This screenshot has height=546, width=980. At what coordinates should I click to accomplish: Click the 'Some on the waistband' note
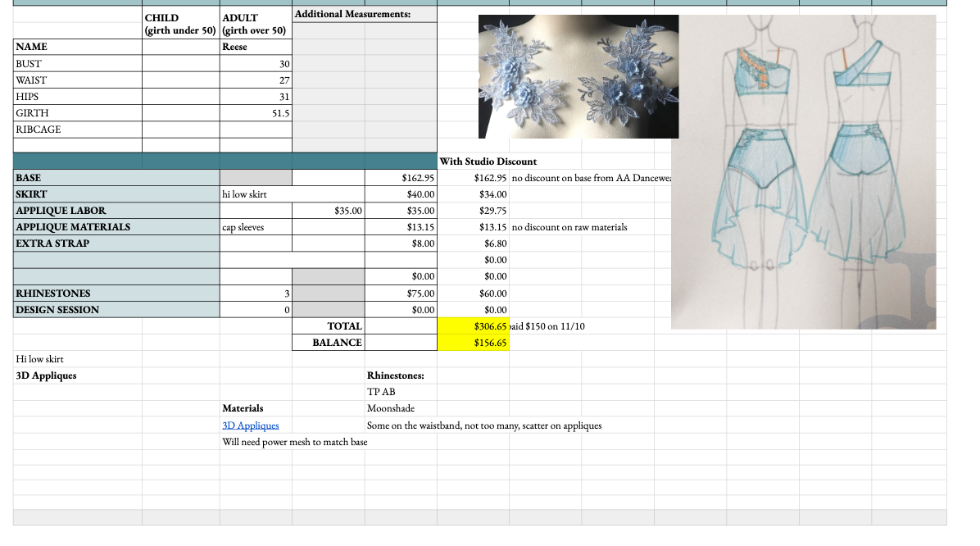coord(484,425)
